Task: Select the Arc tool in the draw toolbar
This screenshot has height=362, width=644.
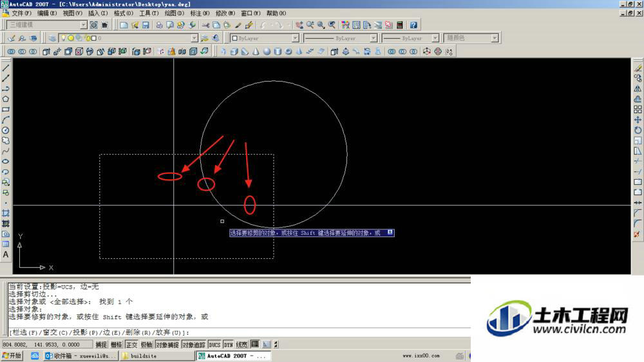Action: (6, 120)
